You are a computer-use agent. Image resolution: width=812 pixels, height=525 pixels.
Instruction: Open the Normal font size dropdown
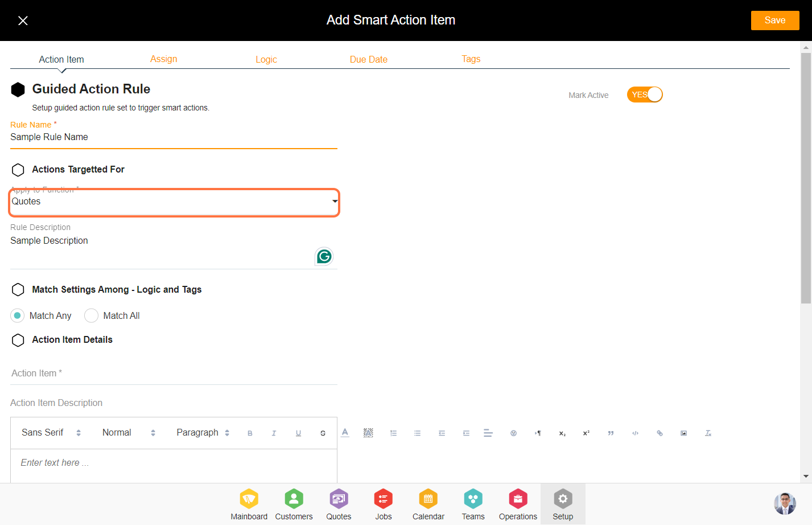tap(129, 433)
